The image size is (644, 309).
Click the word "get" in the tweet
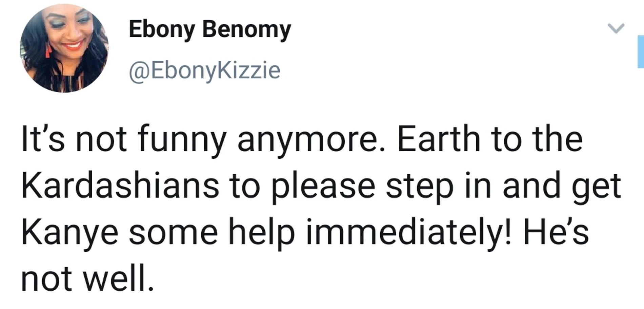point(596,186)
